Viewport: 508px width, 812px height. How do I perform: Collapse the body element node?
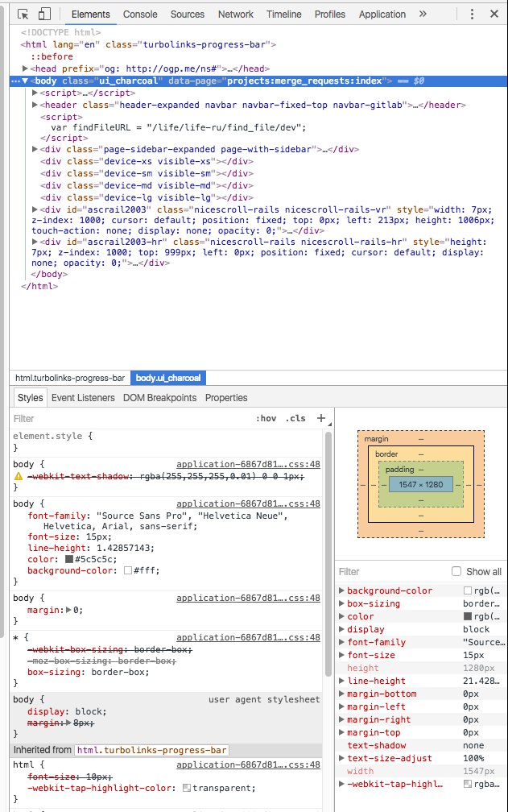coord(25,81)
